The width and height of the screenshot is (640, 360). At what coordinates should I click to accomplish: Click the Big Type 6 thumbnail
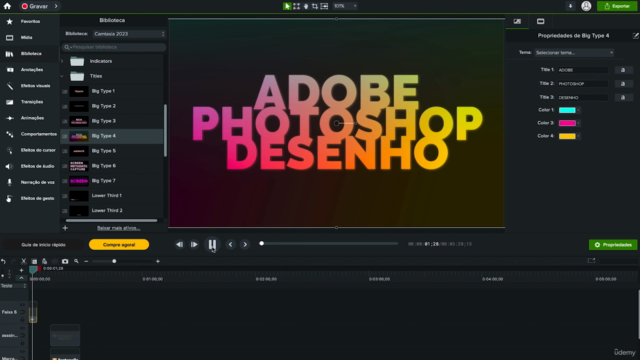point(79,166)
